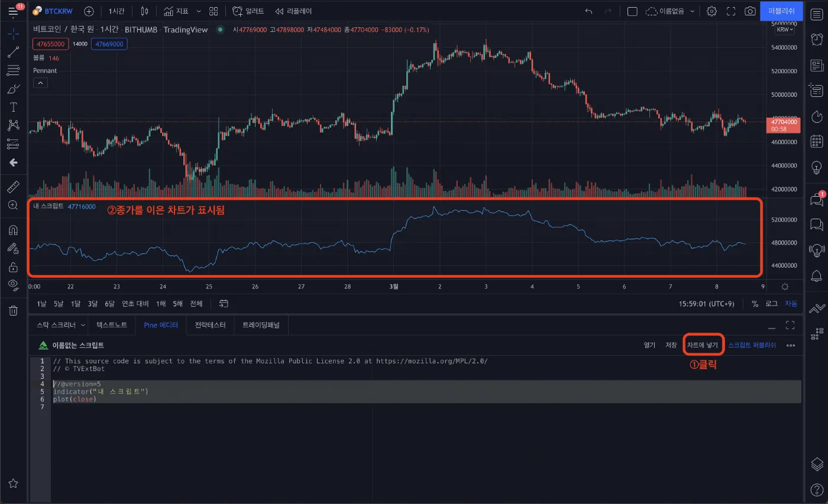The height and width of the screenshot is (504, 828).
Task: Open the forecasting and measurement tools
Action: point(13,144)
